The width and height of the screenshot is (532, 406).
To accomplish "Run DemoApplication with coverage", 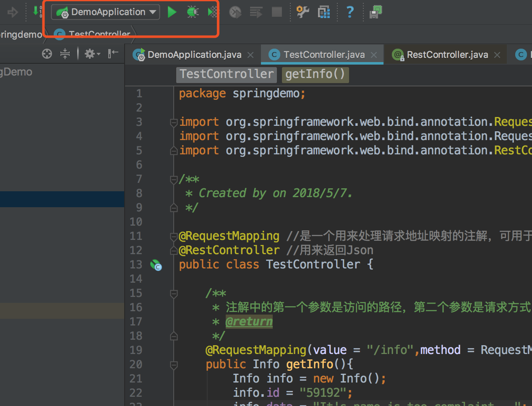I will (x=213, y=12).
